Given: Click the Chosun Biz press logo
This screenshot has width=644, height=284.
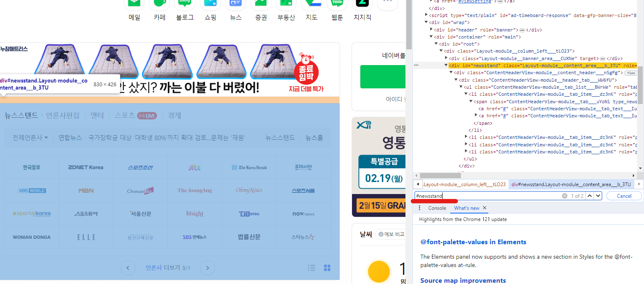Looking at the screenshot, I should (140, 191).
